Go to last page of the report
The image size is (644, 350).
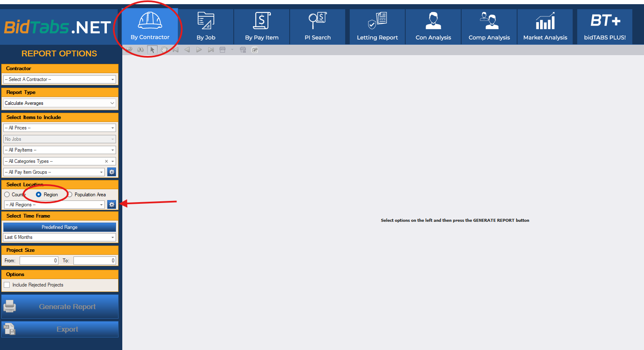point(211,50)
